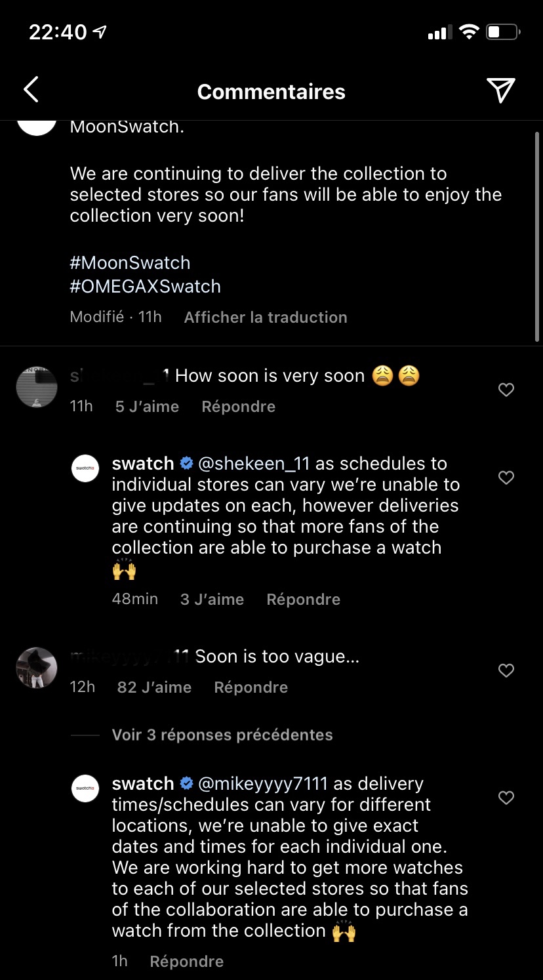View the "82 J'aime" likes list
The height and width of the screenshot is (980, 543).
point(154,687)
